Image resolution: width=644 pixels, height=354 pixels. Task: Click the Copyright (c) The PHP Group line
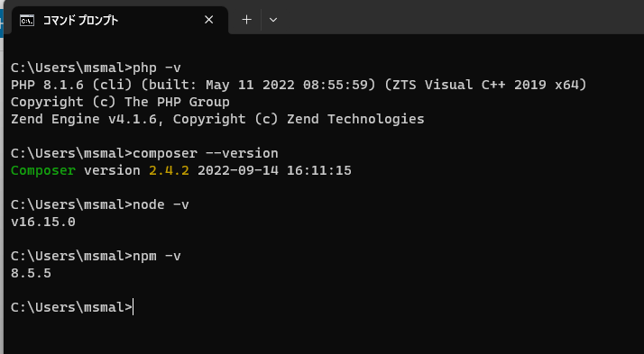pos(120,102)
